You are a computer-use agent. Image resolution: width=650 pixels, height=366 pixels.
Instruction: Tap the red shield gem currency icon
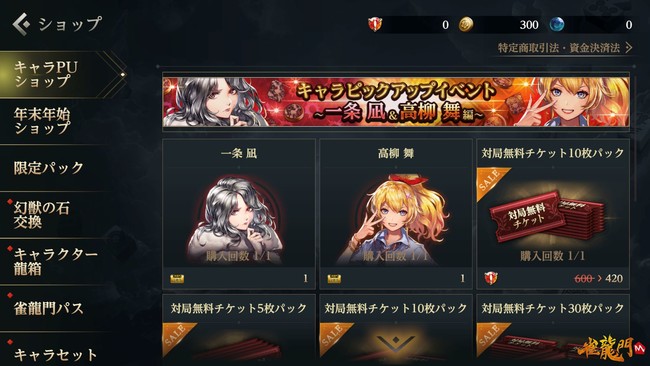point(375,24)
